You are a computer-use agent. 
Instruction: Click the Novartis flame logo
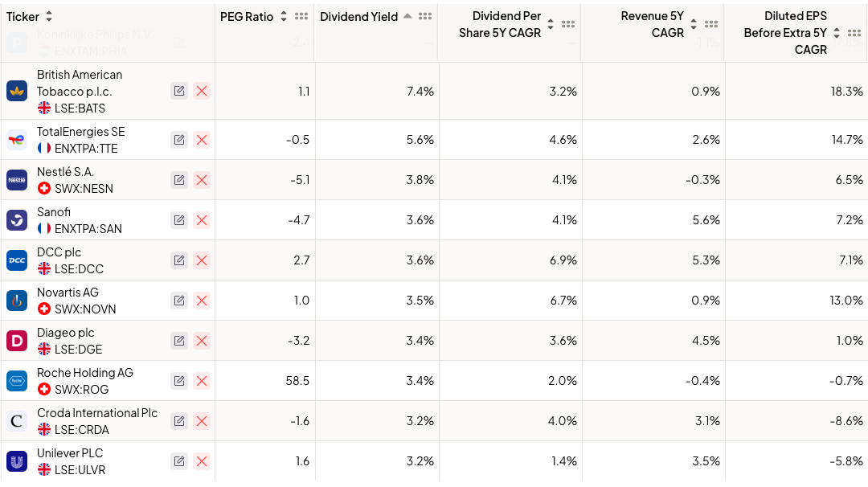(x=17, y=300)
